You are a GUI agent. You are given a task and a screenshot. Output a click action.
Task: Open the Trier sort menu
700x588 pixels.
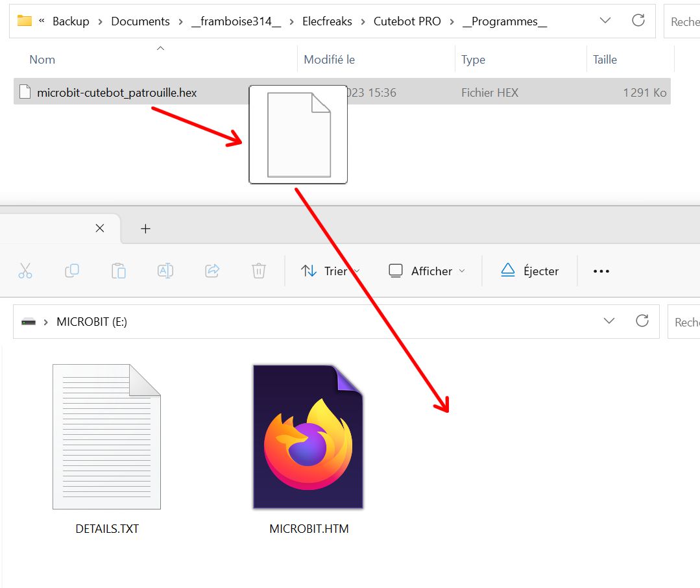coord(330,271)
